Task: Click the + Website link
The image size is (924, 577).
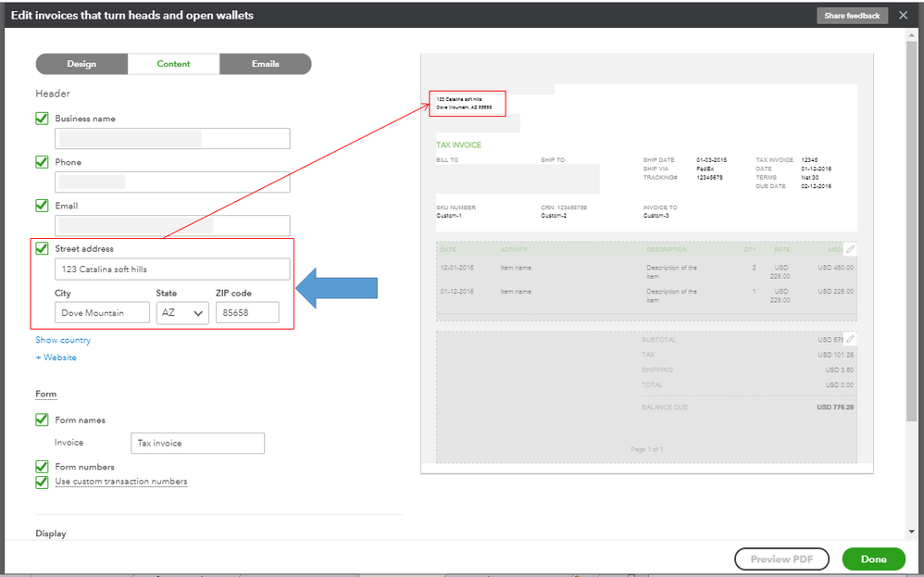Action: click(56, 357)
